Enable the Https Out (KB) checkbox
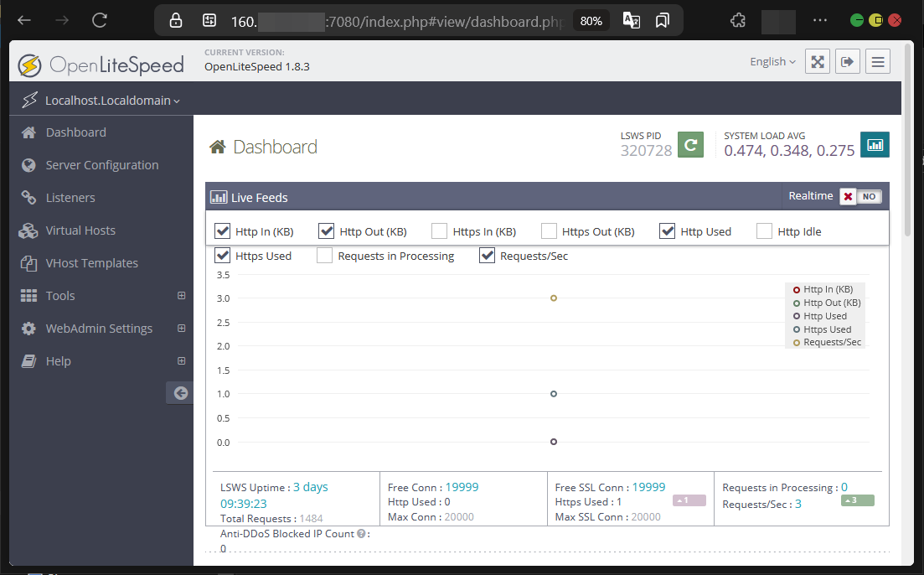This screenshot has height=575, width=924. pyautogui.click(x=549, y=231)
